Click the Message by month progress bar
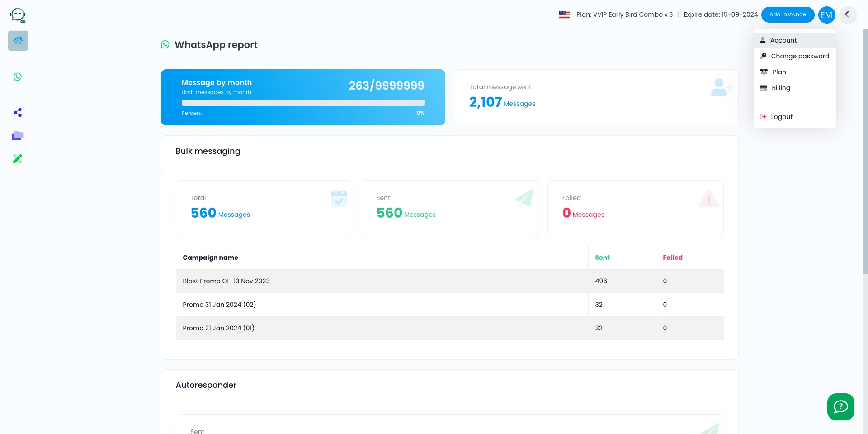This screenshot has height=434, width=868. point(303,103)
